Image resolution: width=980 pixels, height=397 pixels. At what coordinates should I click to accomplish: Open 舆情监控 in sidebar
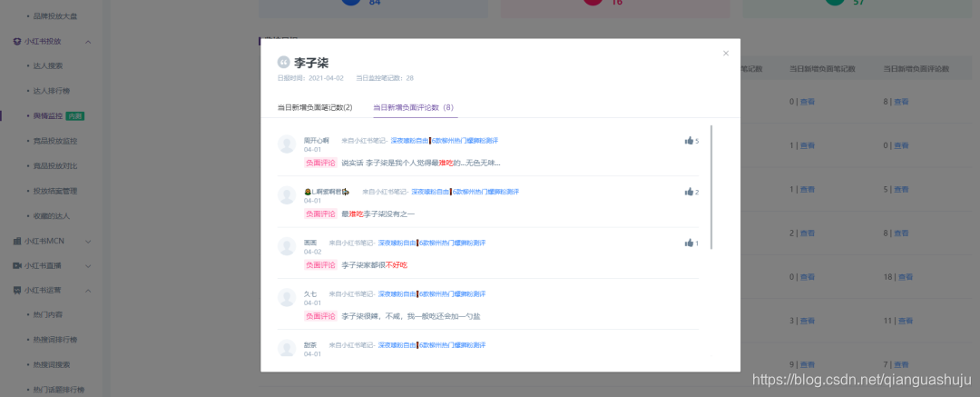click(x=48, y=116)
